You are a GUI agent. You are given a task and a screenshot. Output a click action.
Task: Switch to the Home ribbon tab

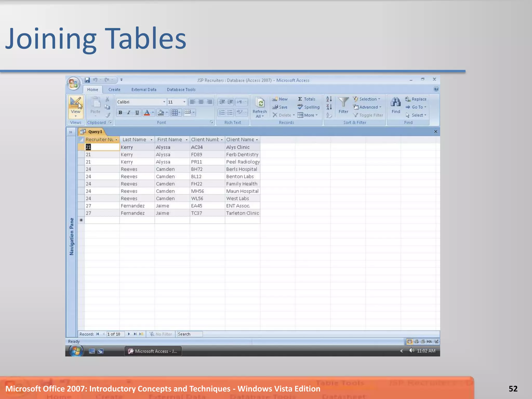pyautogui.click(x=93, y=90)
